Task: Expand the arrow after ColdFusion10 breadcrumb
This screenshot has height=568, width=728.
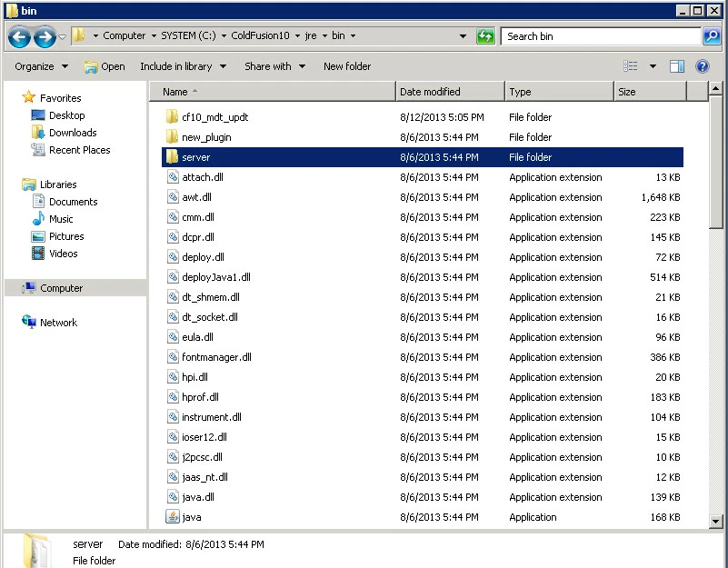Action: click(x=297, y=35)
